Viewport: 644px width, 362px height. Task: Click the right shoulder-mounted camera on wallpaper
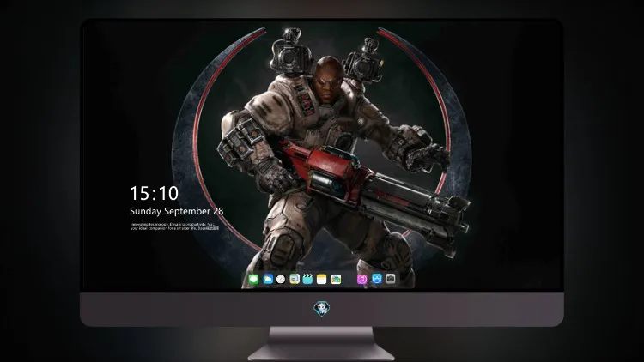coord(362,61)
